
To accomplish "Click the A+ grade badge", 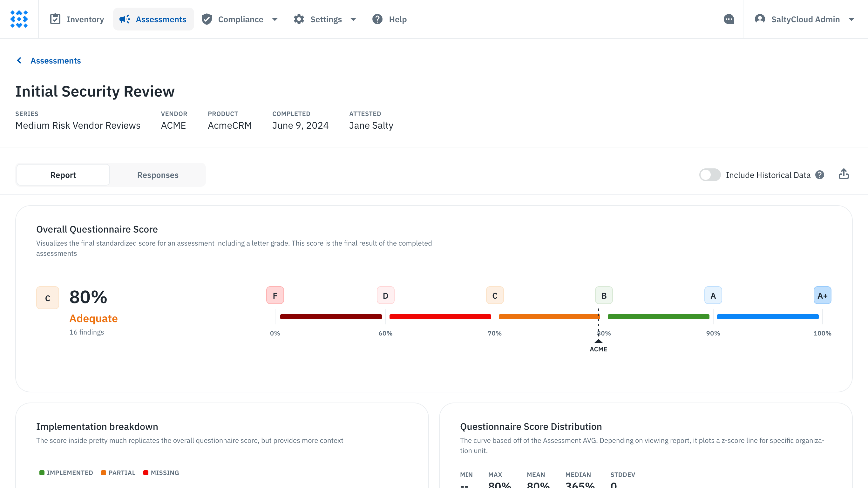I will click(x=822, y=295).
